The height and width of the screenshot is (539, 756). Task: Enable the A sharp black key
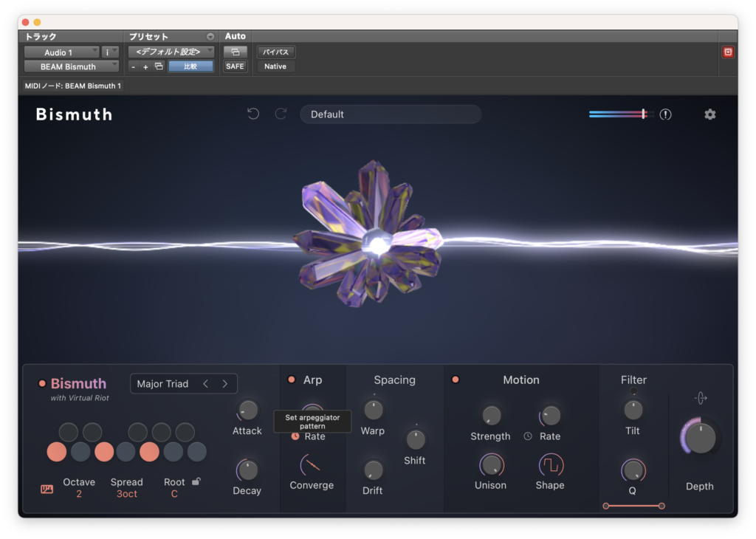point(185,432)
